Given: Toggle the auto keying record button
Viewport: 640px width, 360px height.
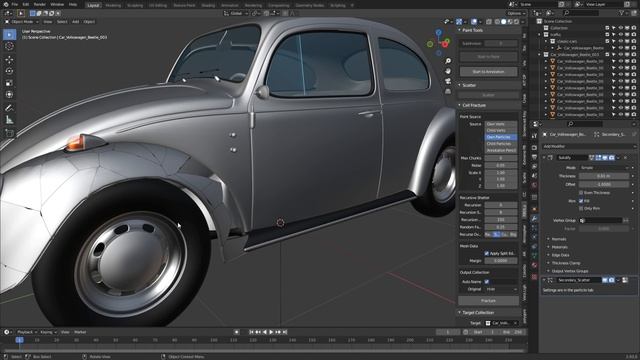Looking at the screenshot, I should tap(237, 332).
